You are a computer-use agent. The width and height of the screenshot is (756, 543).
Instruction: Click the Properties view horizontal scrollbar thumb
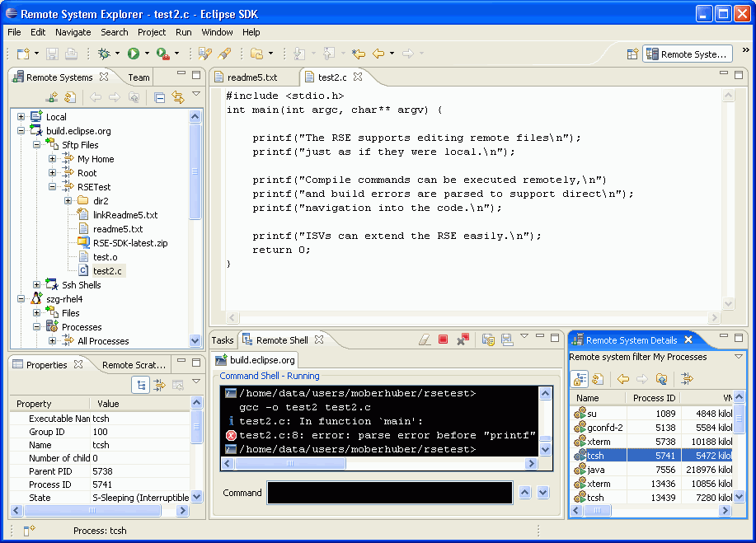point(92,510)
